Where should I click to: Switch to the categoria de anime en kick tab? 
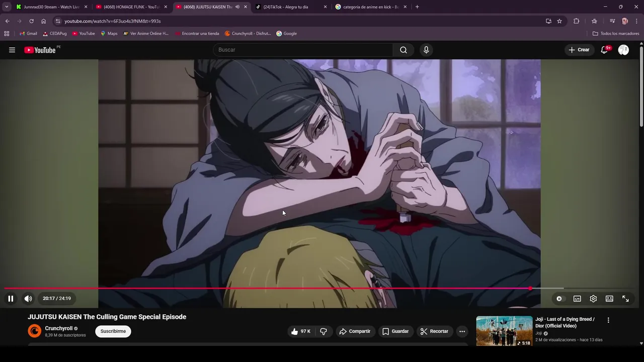tap(370, 7)
